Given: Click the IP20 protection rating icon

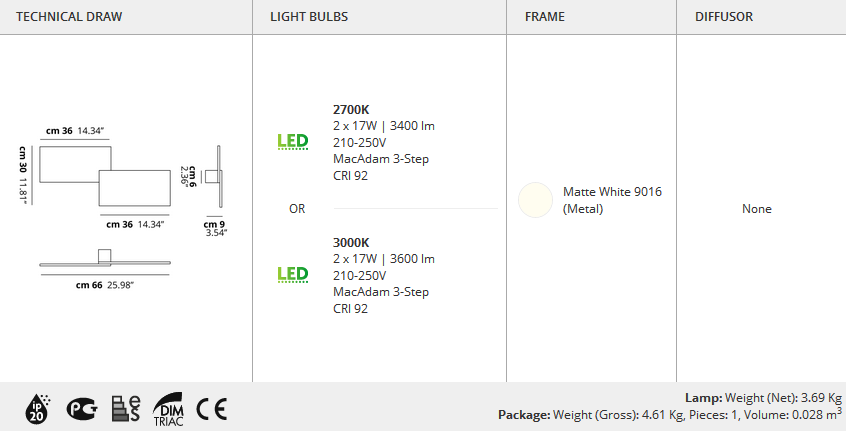Looking at the screenshot, I should click(37, 409).
